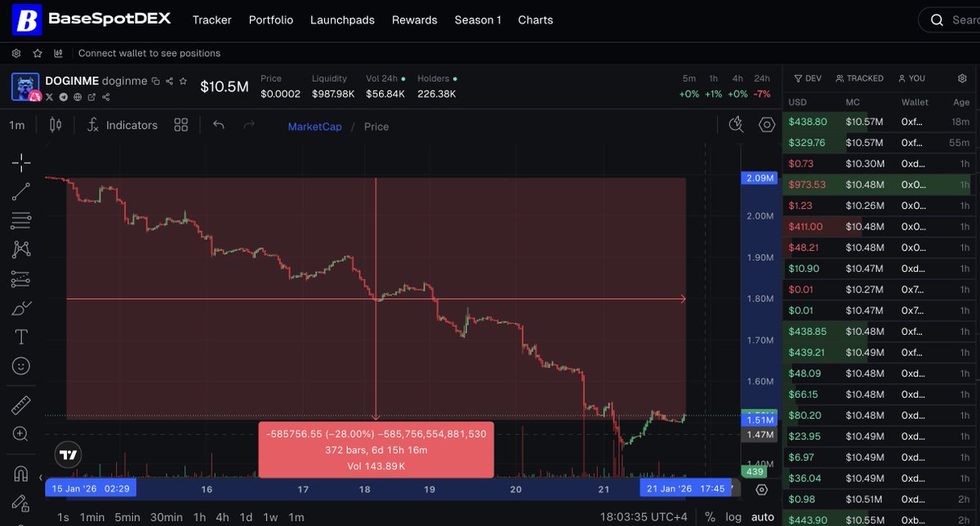Click the $438.80 trade row

[x=881, y=122]
